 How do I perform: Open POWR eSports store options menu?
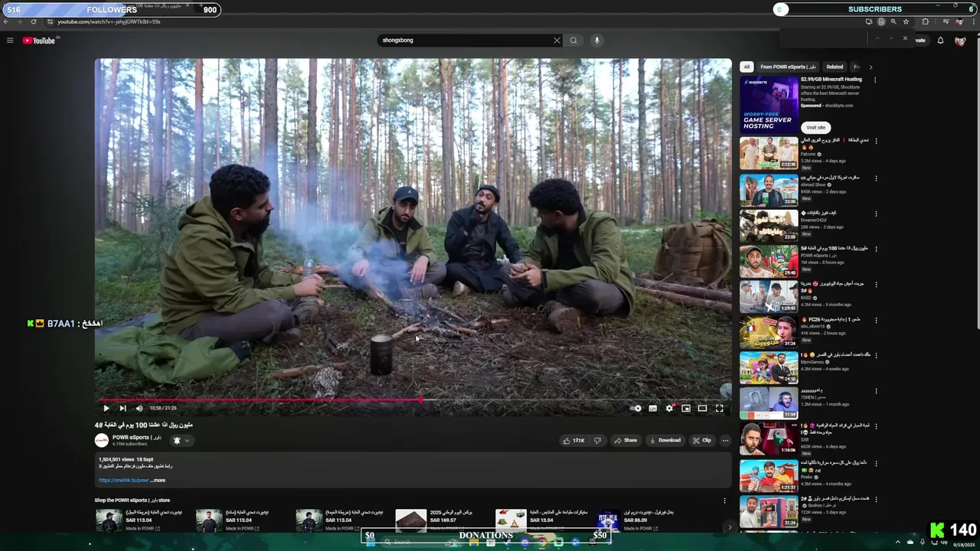click(x=724, y=500)
